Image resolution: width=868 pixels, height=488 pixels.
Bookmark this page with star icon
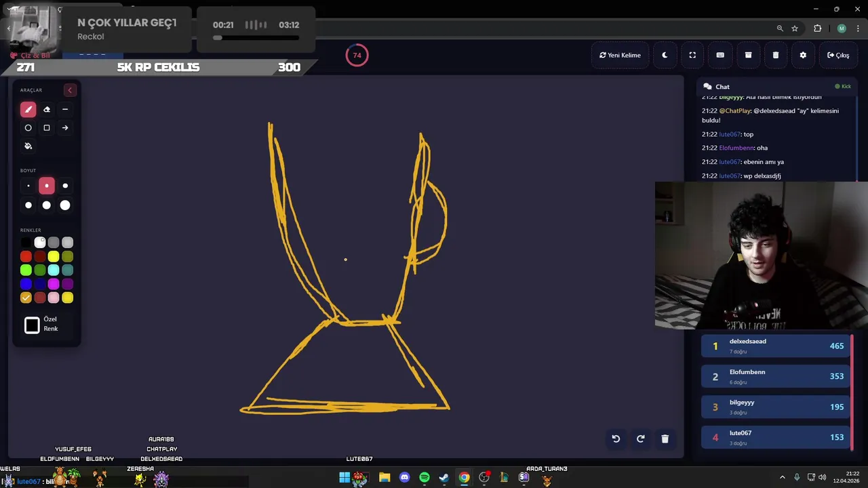795,28
